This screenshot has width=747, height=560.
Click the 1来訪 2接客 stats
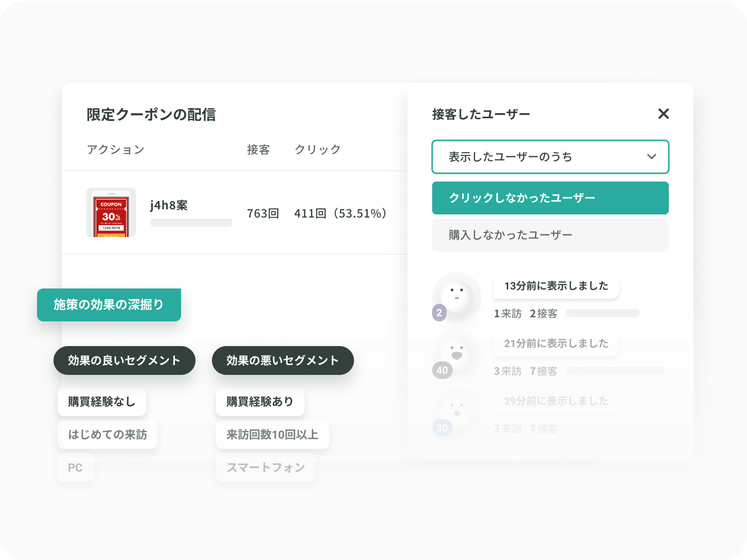click(x=526, y=314)
